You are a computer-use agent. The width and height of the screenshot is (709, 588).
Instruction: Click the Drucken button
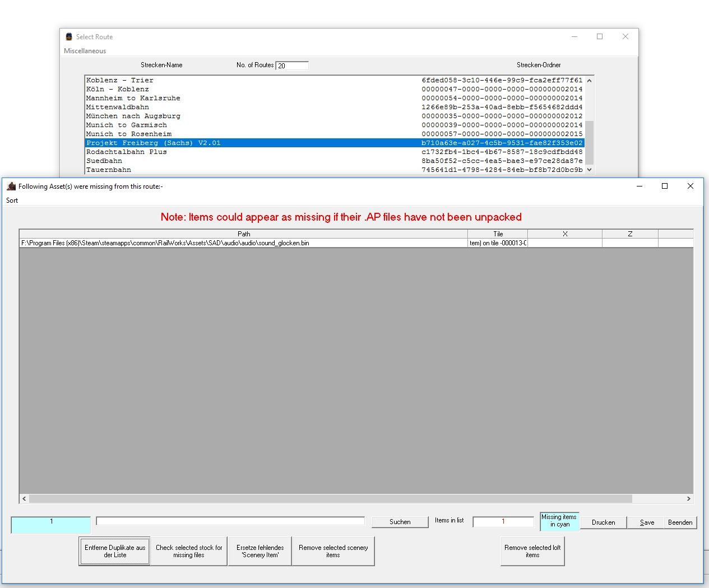pyautogui.click(x=603, y=522)
